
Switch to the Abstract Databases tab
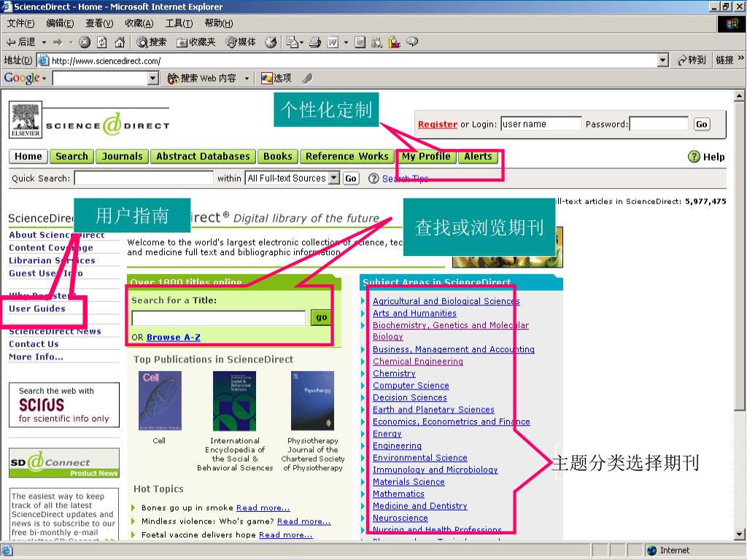pos(203,156)
